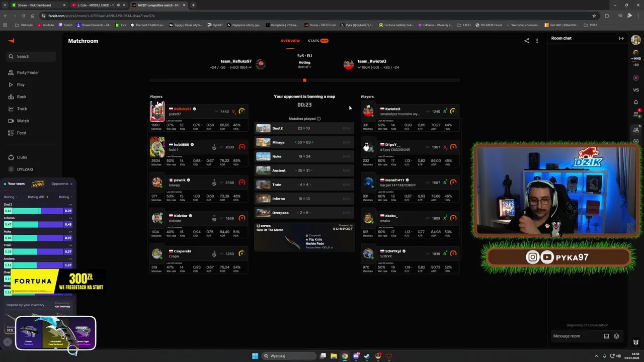Open KwioteQ player profile

tap(392, 109)
